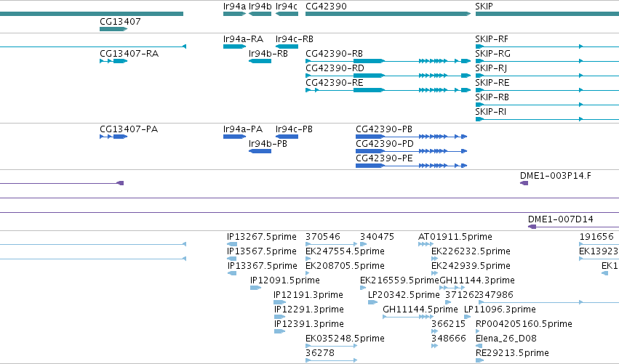Click EST RP004205160.5prime

[x=524, y=325]
